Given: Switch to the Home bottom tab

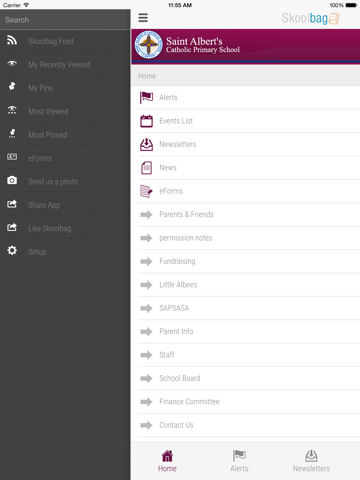Looking at the screenshot, I should 167,461.
